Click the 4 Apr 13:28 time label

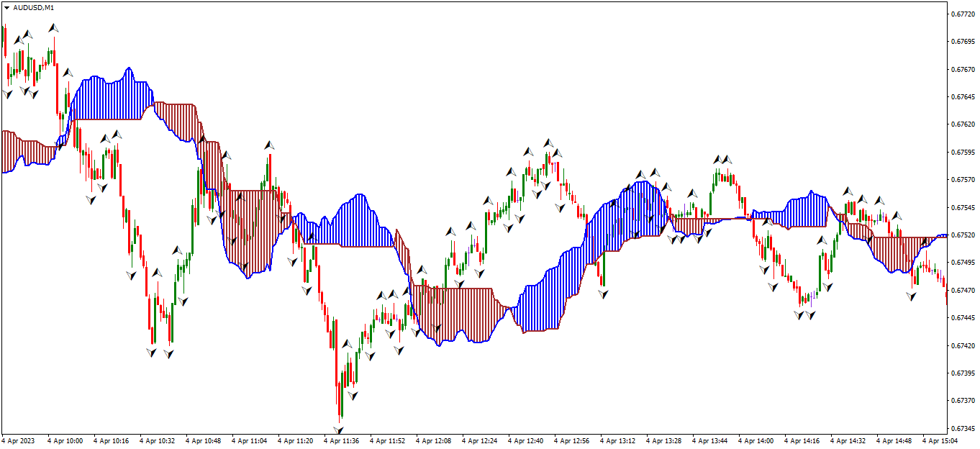663,440
